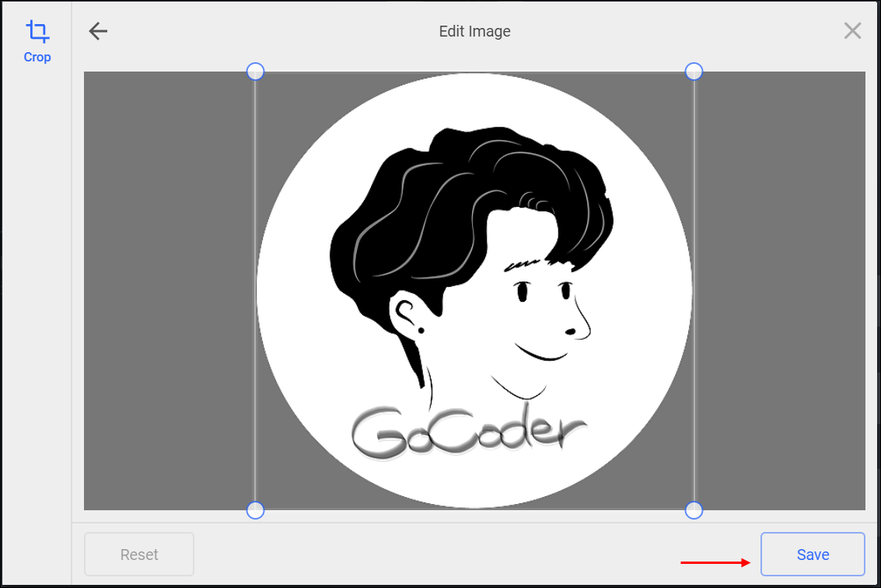Grab the bottom-right crop handle

[694, 510]
